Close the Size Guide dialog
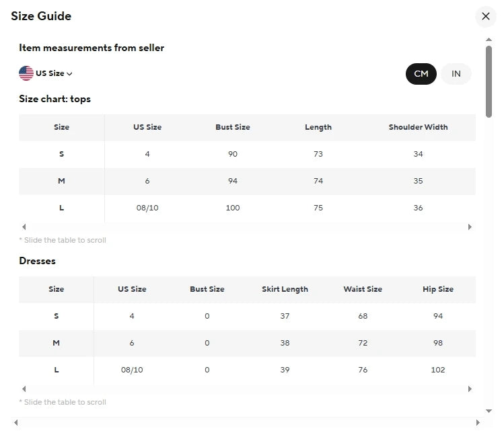The height and width of the screenshot is (437, 504). tap(486, 16)
